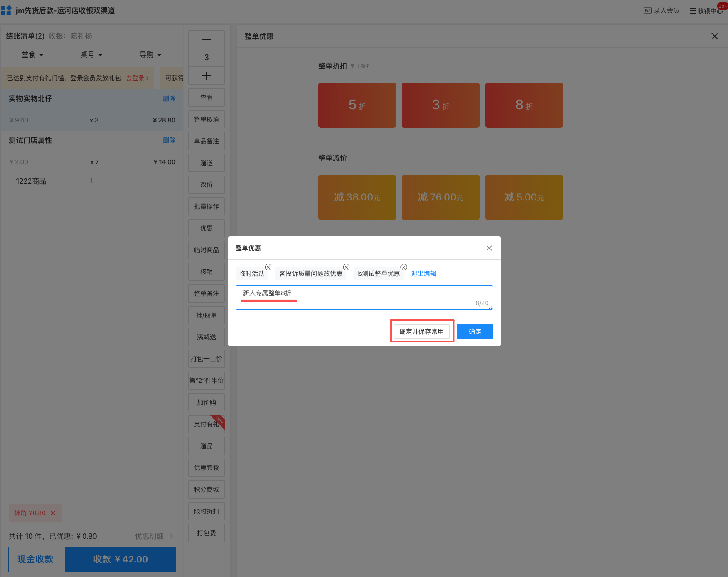Click 去登录 member login link
The width and height of the screenshot is (728, 577).
point(137,78)
